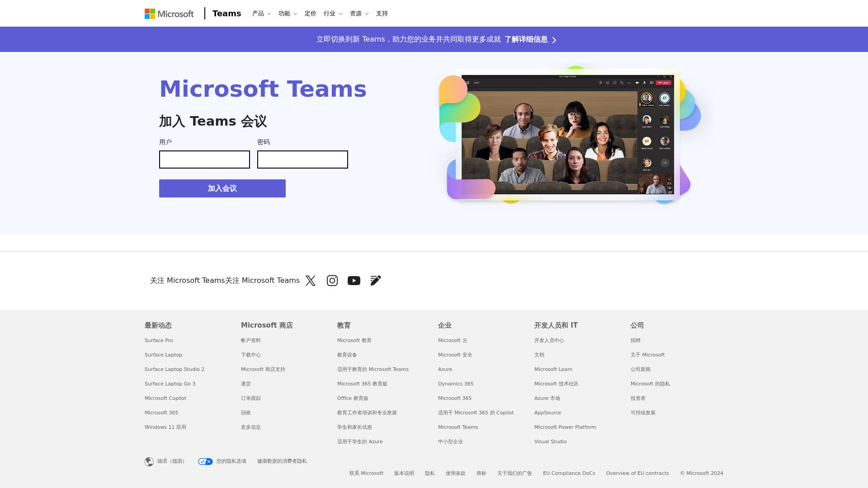Click the Microsoft logo in header

pos(169,14)
